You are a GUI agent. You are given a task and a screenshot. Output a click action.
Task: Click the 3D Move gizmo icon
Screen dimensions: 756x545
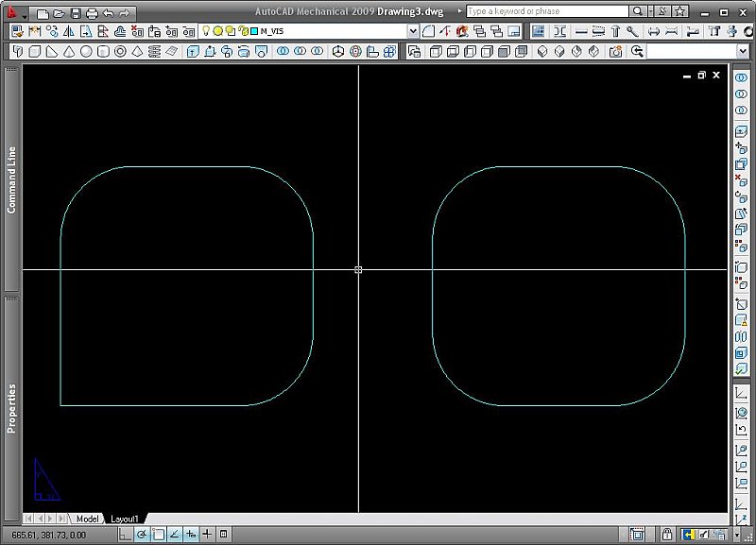click(338, 51)
